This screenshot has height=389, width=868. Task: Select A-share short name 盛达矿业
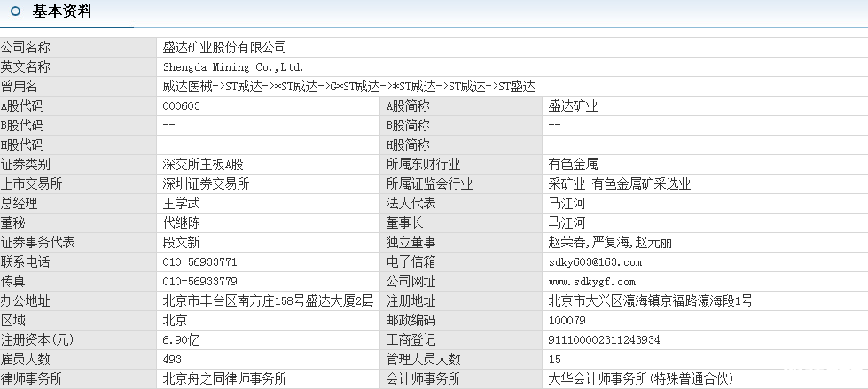pos(573,106)
